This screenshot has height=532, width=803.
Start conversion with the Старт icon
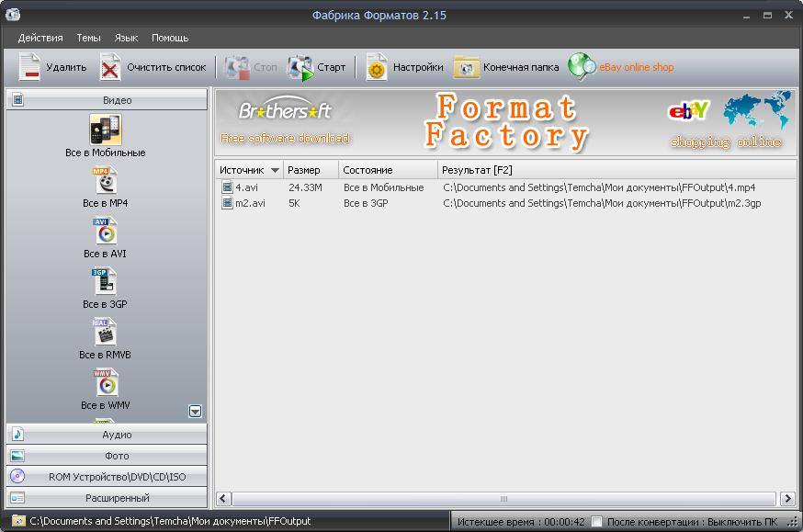click(300, 68)
